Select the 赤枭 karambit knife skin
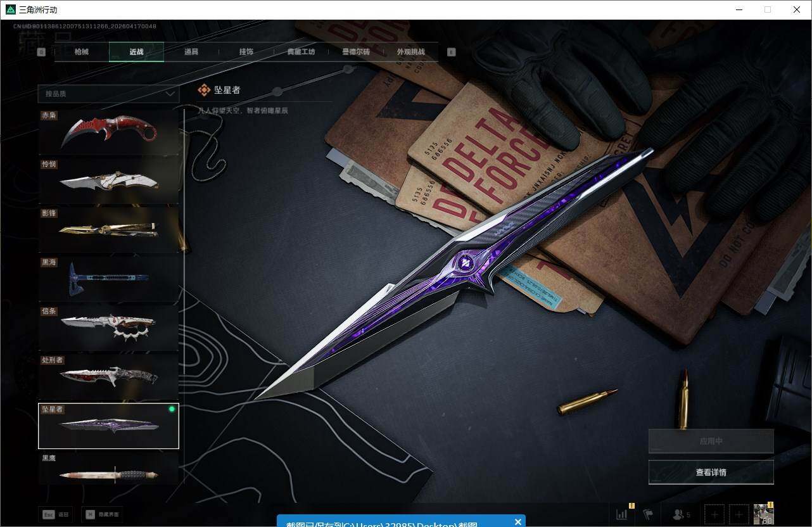Viewport: 812px width, 527px height. pos(108,132)
